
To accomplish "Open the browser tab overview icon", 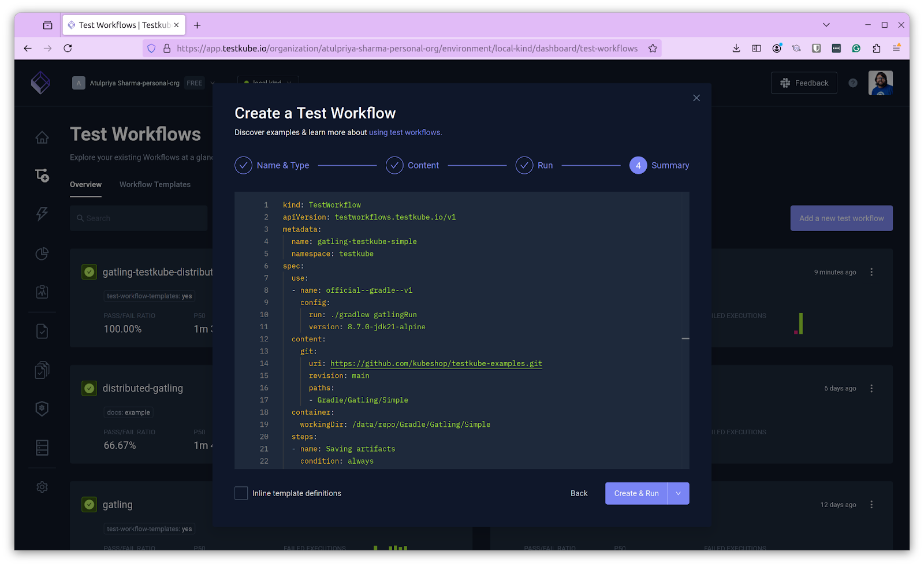I will pos(47,25).
